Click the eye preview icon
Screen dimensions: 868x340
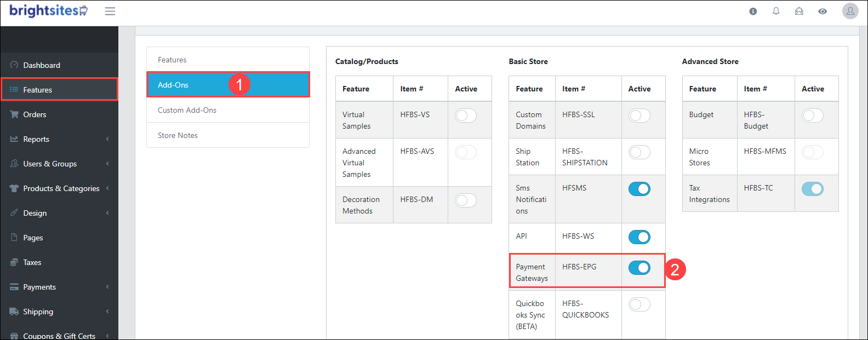coord(823,11)
